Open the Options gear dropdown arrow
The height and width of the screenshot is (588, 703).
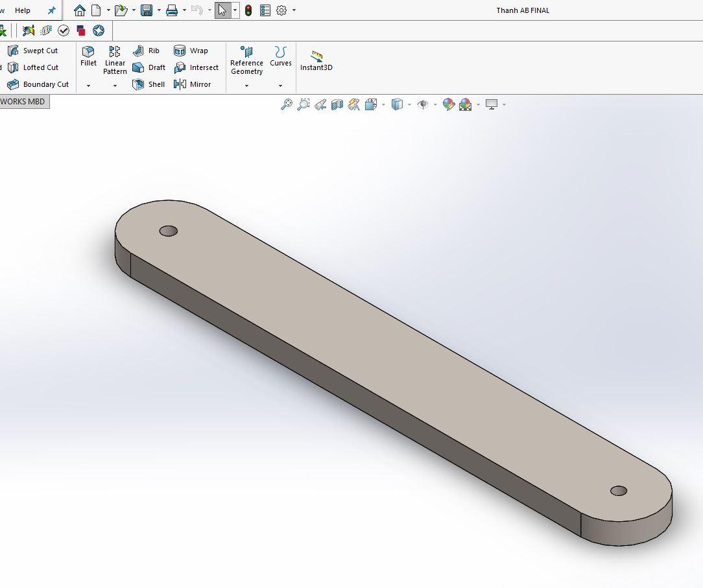[294, 10]
